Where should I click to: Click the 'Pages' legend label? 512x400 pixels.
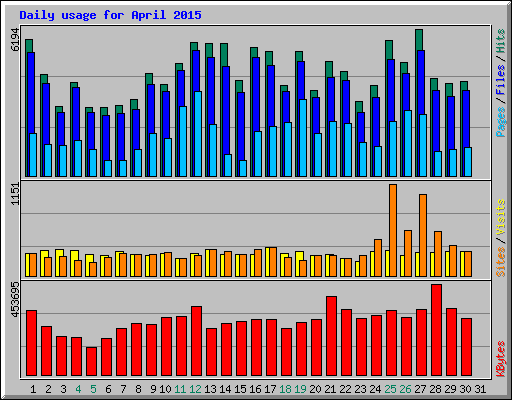click(500, 122)
